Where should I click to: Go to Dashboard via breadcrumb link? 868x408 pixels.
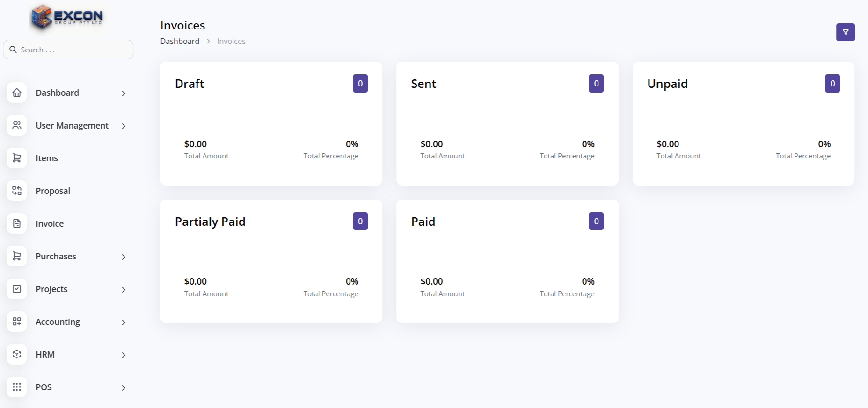(180, 41)
